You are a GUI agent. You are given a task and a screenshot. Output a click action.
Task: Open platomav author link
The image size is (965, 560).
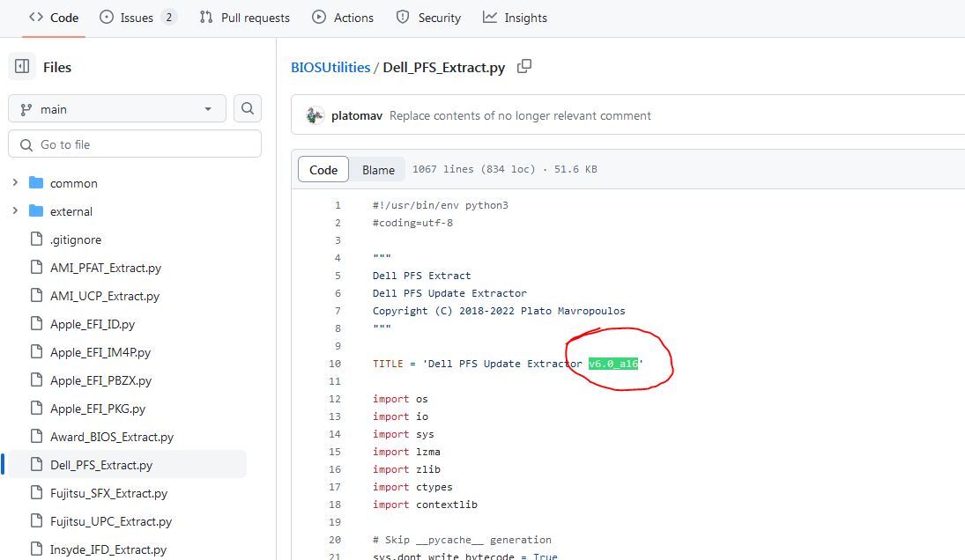tap(357, 115)
